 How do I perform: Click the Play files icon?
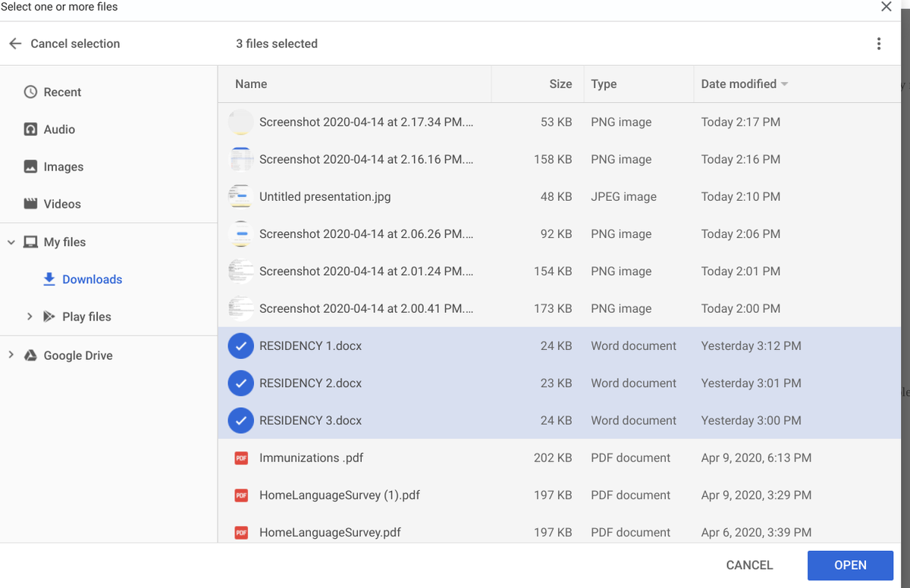pyautogui.click(x=49, y=316)
